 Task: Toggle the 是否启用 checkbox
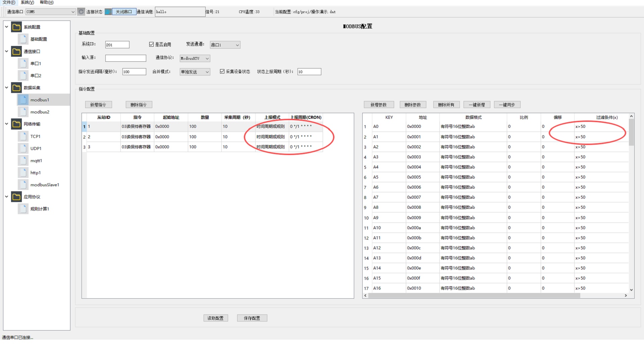click(x=151, y=44)
